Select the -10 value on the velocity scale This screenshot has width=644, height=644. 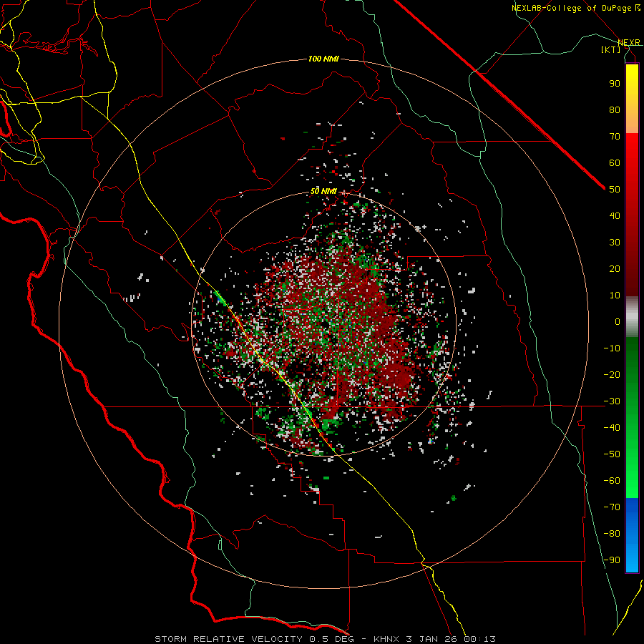pyautogui.click(x=612, y=348)
